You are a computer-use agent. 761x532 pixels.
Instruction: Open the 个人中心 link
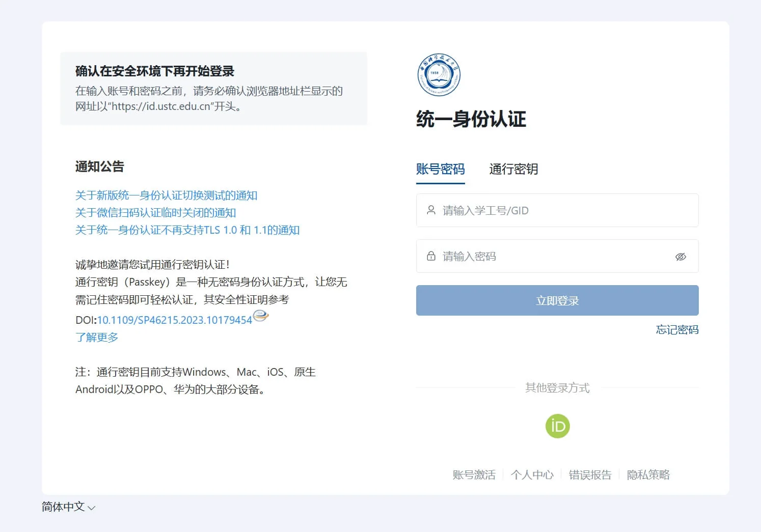(x=532, y=475)
